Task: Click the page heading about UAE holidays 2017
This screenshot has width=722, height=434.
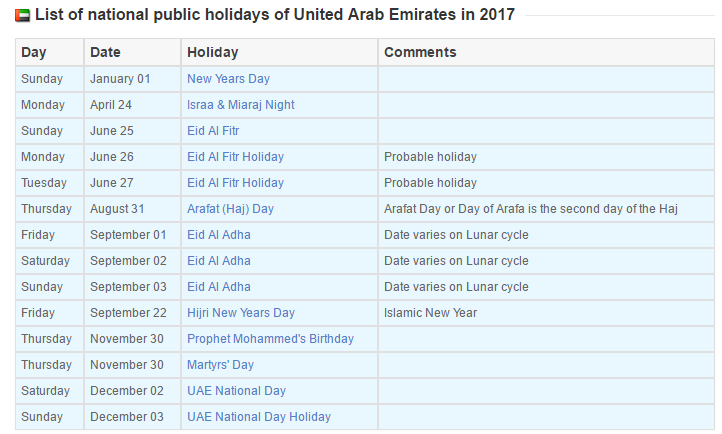Action: click(275, 15)
